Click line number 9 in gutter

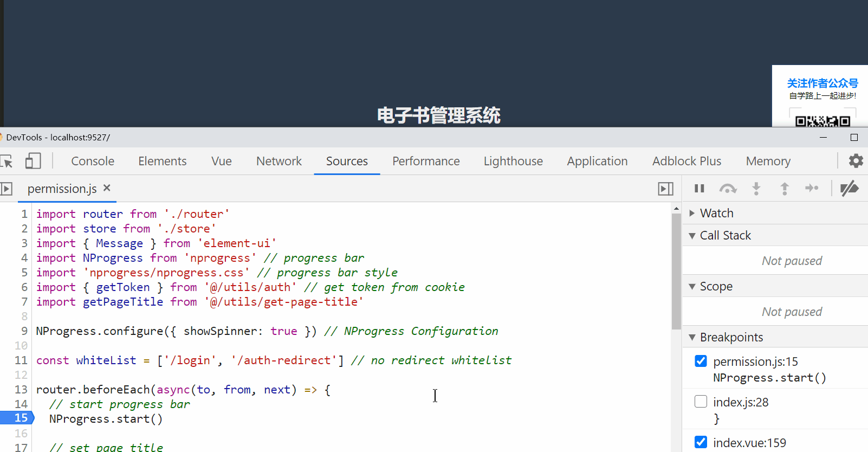pos(24,331)
